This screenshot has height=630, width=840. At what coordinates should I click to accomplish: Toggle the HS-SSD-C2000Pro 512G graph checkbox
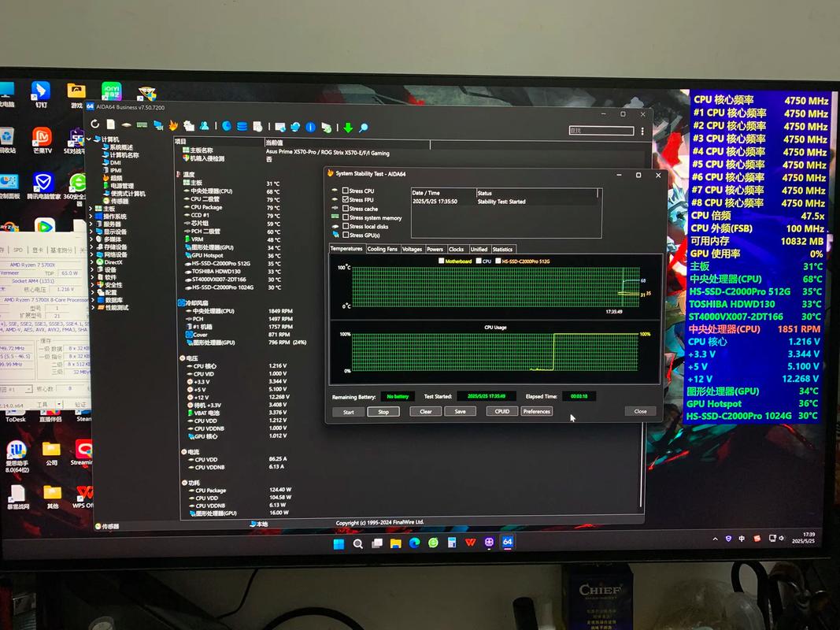[x=498, y=261]
